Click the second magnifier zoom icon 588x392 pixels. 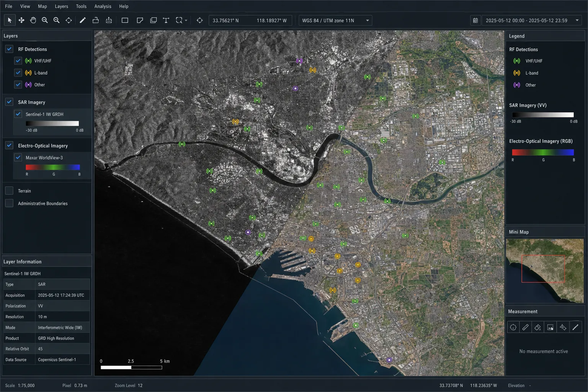coord(57,20)
